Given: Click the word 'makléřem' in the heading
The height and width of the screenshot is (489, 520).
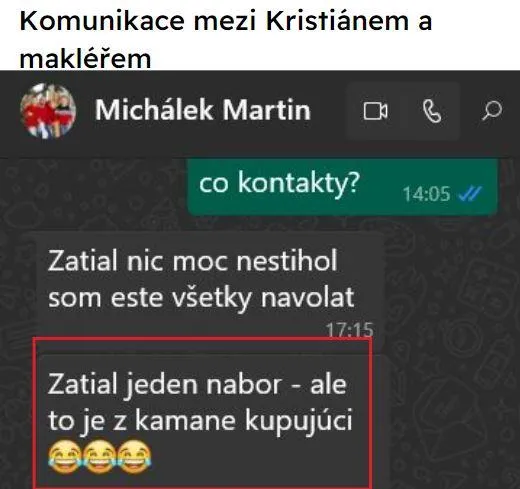Looking at the screenshot, I should [85, 57].
